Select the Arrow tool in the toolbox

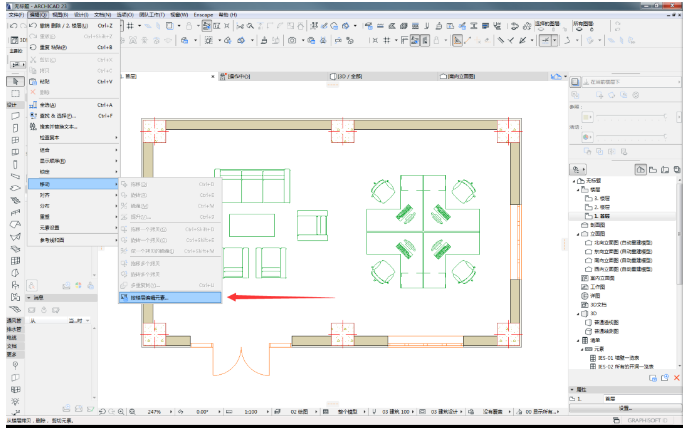[15, 82]
